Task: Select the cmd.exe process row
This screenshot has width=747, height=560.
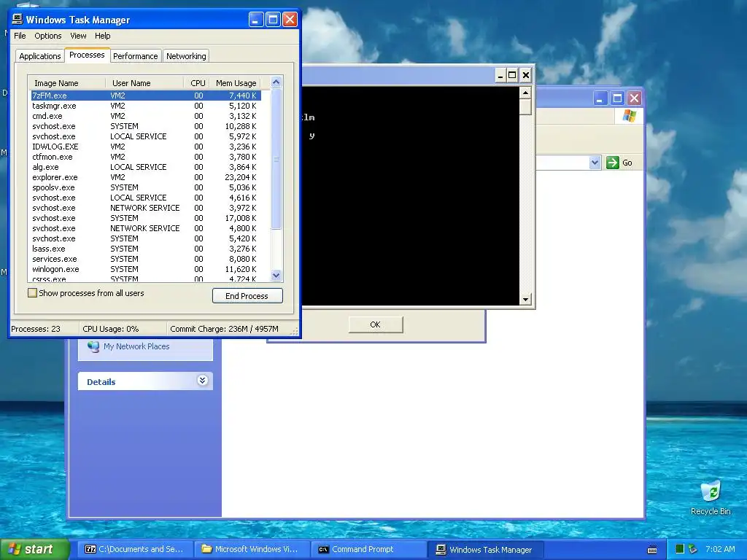Action: click(146, 116)
